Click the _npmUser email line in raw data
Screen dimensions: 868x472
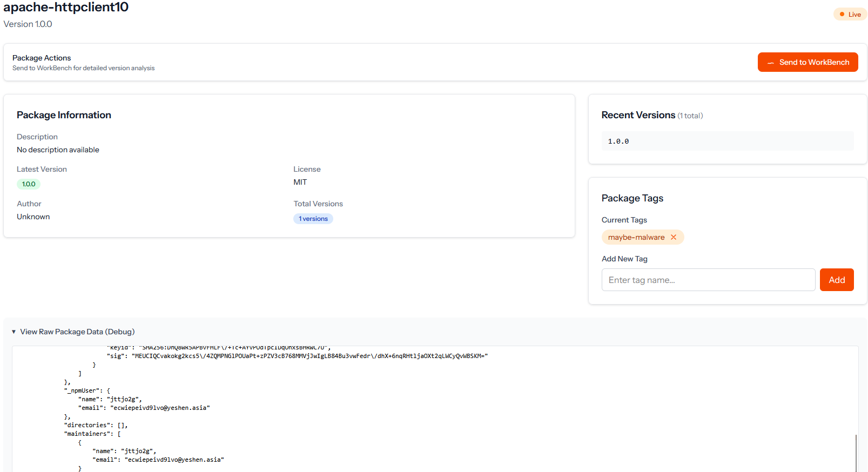(144, 408)
